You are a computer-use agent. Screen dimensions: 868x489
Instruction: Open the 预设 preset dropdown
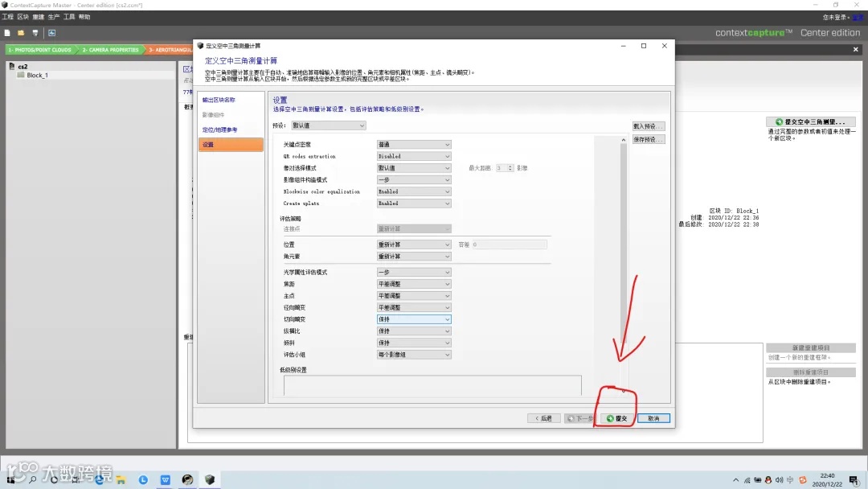pyautogui.click(x=328, y=125)
